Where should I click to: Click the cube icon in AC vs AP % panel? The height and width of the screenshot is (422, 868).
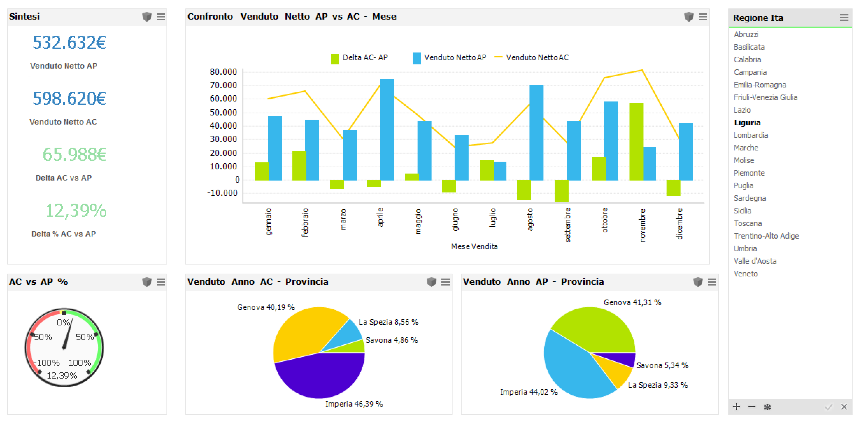pyautogui.click(x=147, y=282)
